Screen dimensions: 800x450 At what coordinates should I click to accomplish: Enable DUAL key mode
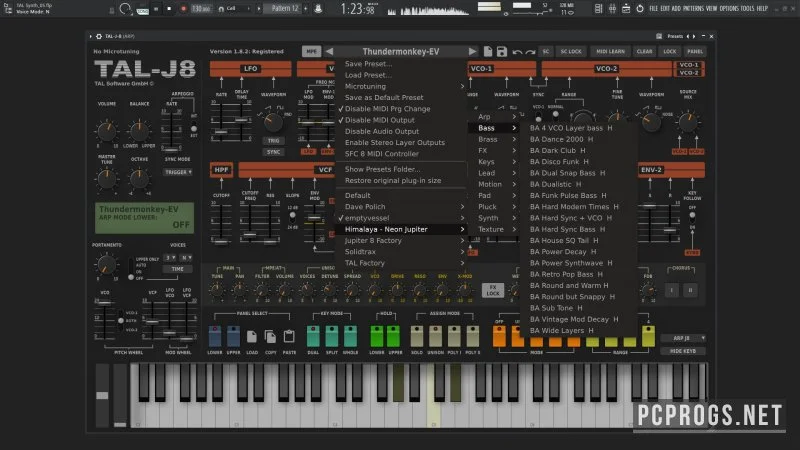click(x=313, y=336)
